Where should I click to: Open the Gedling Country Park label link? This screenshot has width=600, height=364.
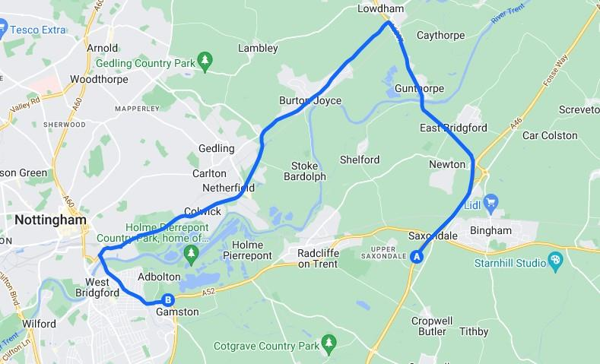click(145, 63)
